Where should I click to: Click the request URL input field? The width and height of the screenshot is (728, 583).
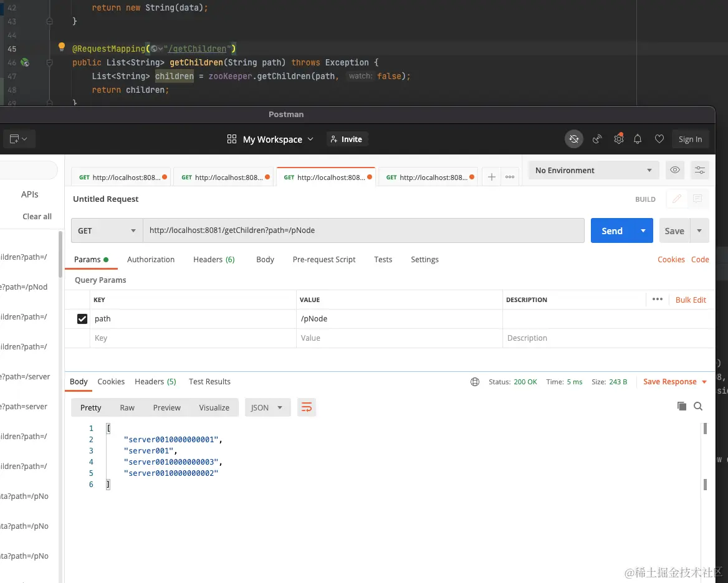tap(363, 230)
